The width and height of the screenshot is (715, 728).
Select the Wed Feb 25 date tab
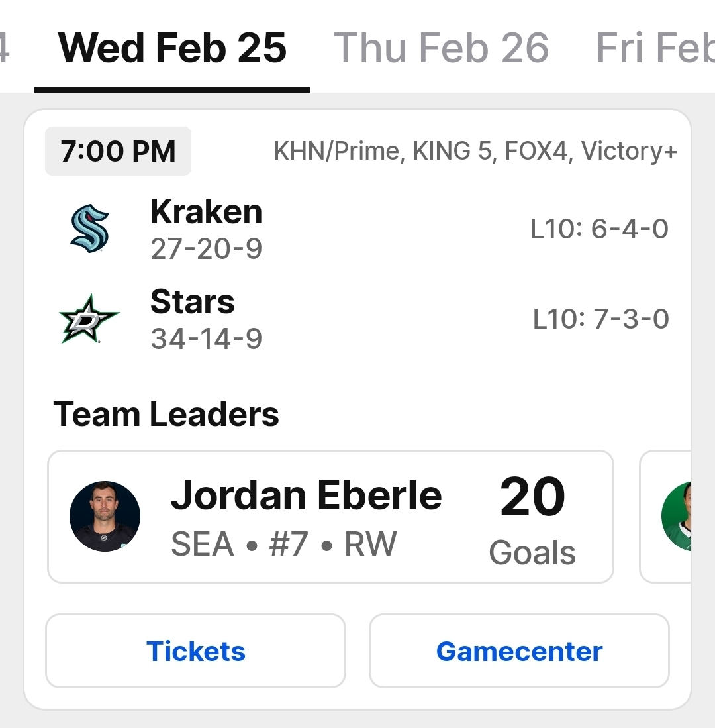tap(172, 48)
